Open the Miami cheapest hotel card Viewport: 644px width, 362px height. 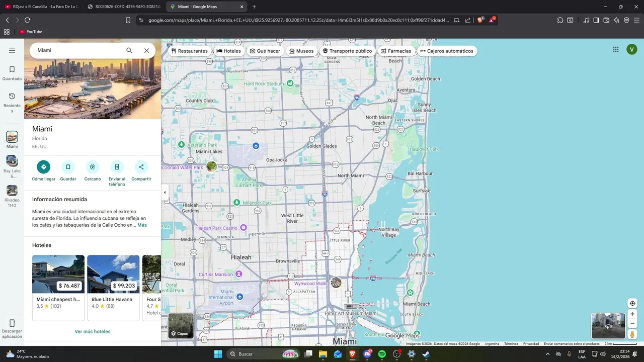[58, 288]
